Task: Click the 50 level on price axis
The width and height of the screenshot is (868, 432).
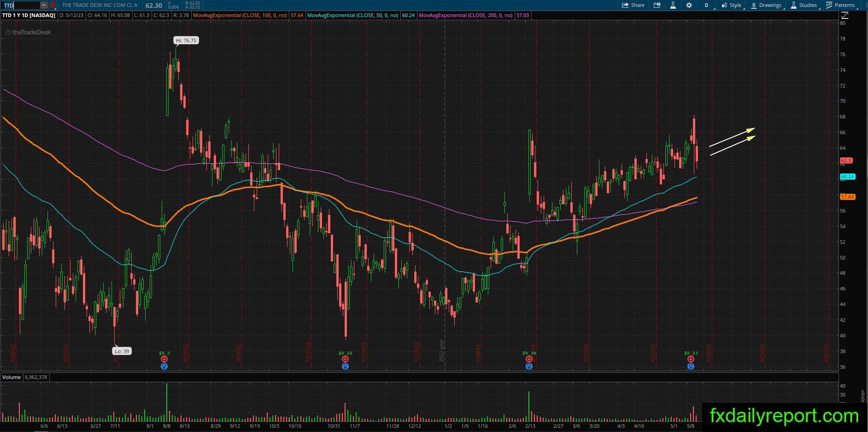Action: click(x=843, y=258)
